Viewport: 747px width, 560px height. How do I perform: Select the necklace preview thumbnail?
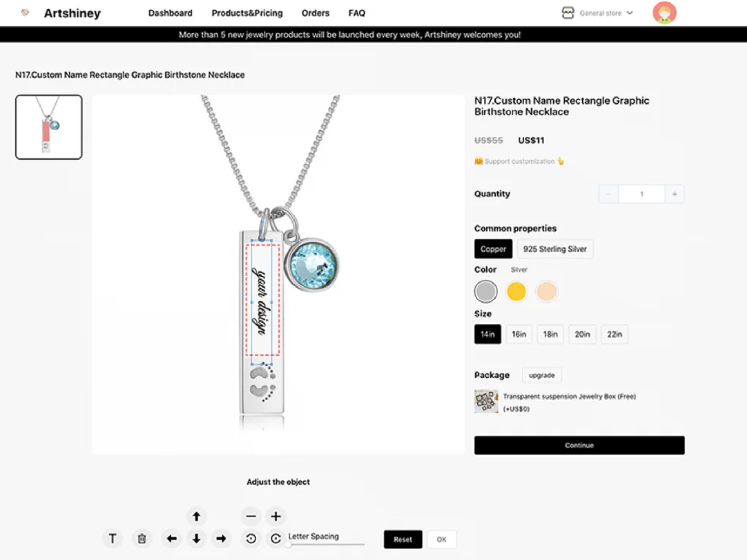pos(49,127)
